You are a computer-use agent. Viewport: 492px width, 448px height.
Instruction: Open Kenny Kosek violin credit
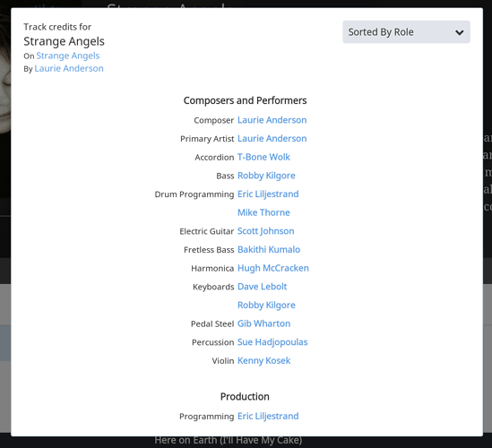[263, 360]
